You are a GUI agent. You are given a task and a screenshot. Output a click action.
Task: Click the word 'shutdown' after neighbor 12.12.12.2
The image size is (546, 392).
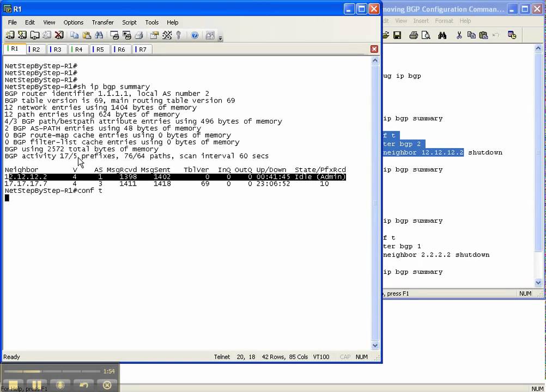[485, 152]
